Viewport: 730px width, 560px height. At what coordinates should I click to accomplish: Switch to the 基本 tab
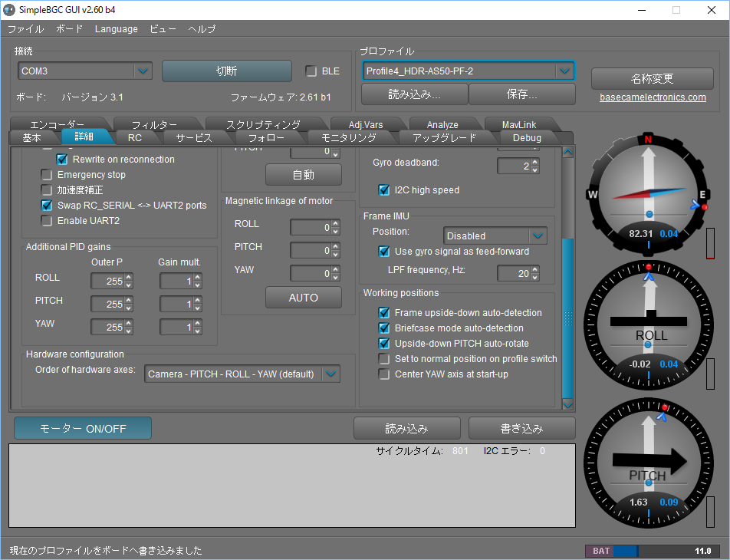[x=31, y=138]
